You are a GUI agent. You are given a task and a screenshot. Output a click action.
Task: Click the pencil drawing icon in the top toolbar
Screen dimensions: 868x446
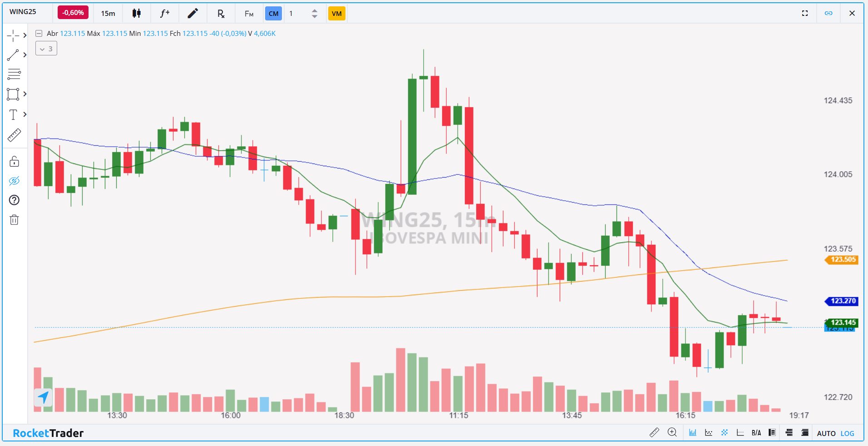(x=192, y=14)
